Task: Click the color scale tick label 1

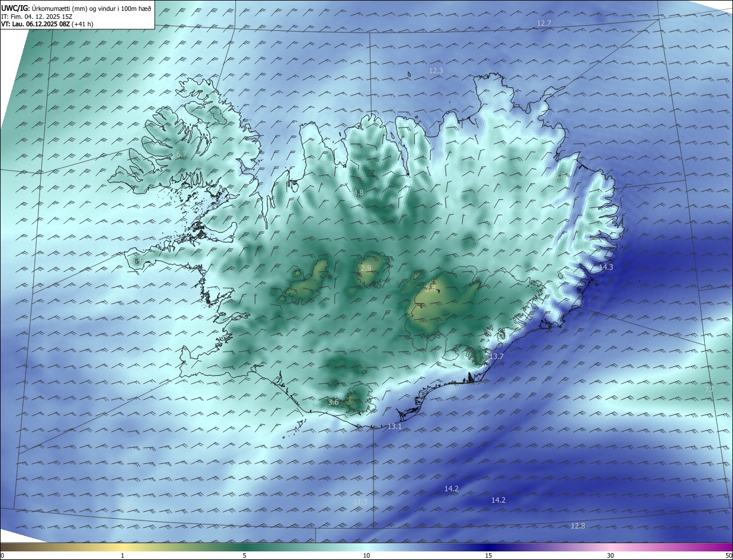Action: tap(123, 555)
